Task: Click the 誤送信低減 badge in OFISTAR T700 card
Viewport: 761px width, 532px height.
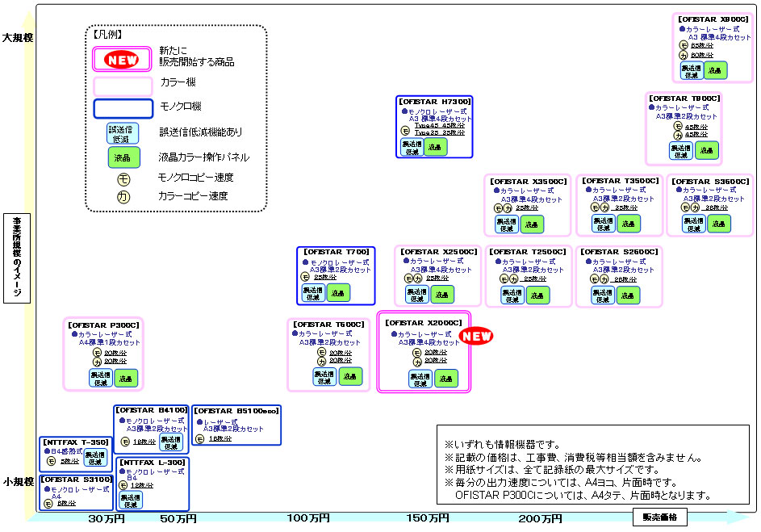Action: (314, 293)
